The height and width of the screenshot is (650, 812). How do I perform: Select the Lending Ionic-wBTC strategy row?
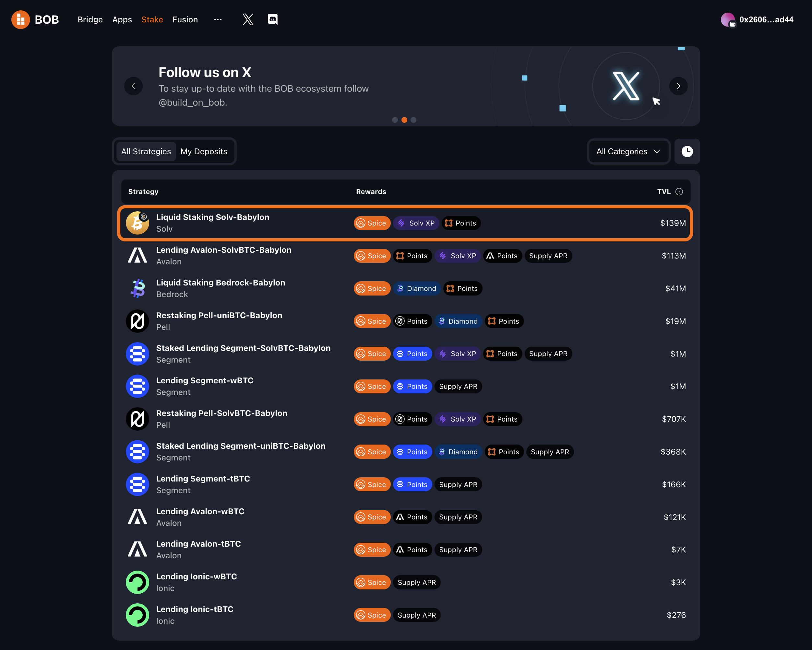pyautogui.click(x=406, y=582)
